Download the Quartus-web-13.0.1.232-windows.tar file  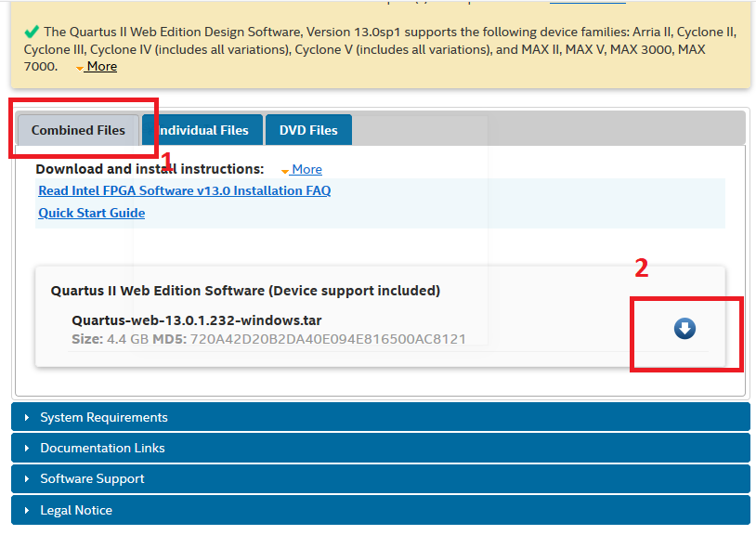coord(684,329)
